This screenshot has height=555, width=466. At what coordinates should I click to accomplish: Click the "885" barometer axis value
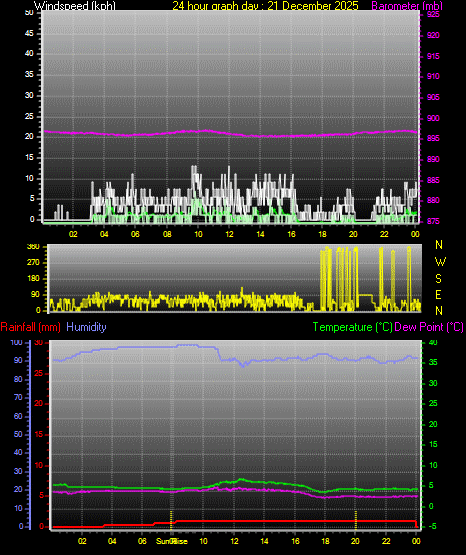[x=433, y=180]
